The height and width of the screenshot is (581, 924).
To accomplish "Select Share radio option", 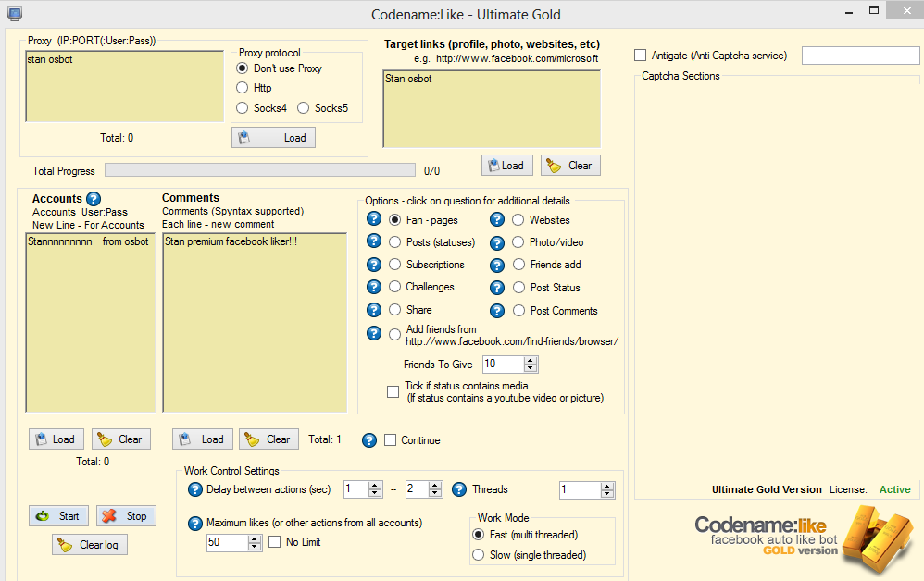I will pyautogui.click(x=394, y=310).
